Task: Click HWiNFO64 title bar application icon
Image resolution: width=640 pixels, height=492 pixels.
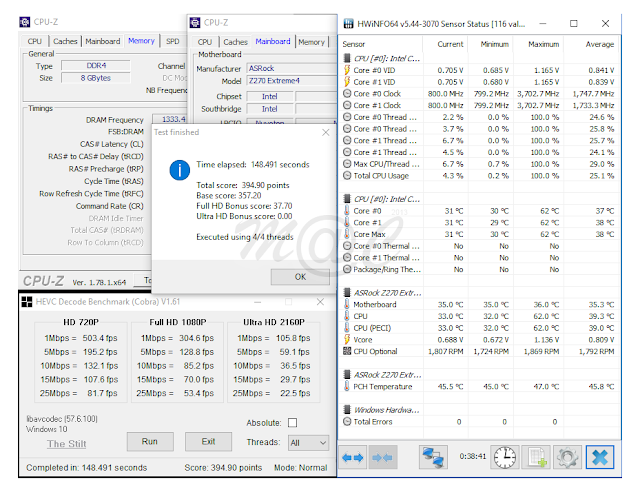Action: [x=348, y=24]
